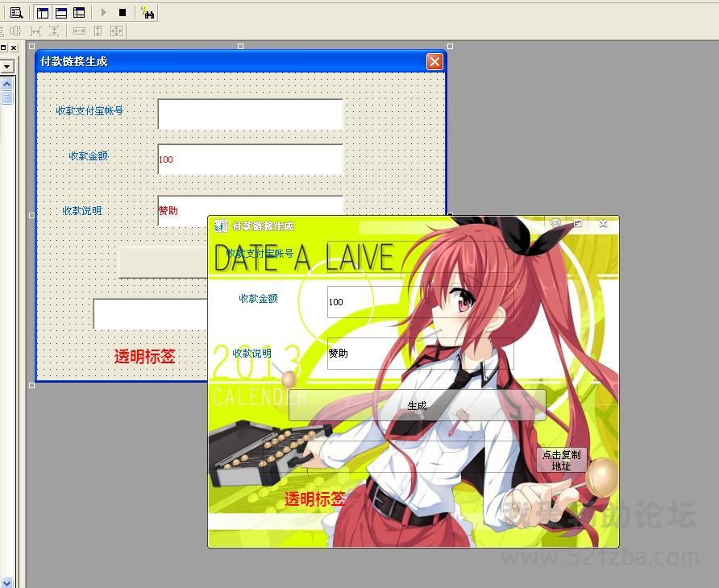719x588 pixels.
Task: Click the 透明标签 label in running window
Action: point(315,499)
